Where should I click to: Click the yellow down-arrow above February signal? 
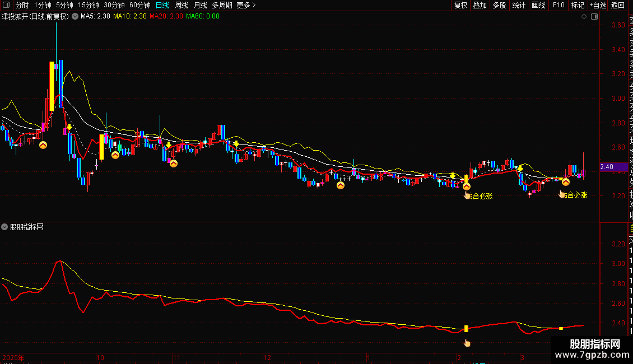coord(453,176)
